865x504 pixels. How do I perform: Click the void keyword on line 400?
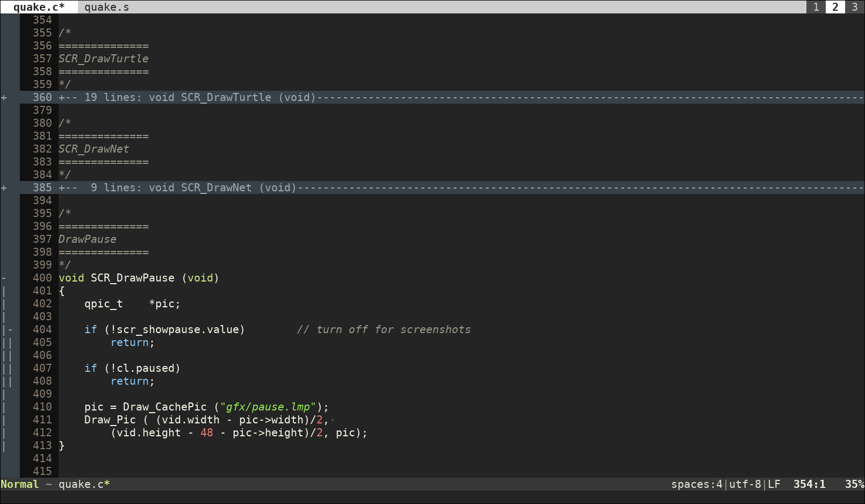point(71,278)
